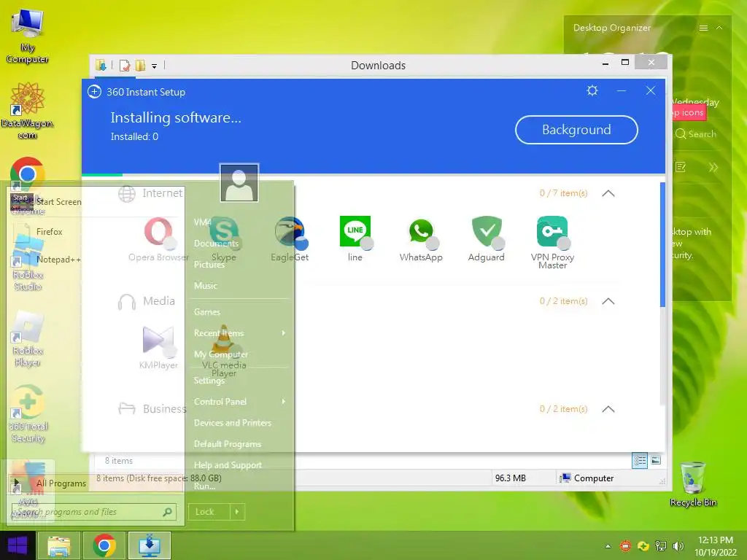Viewport: 747px width, 560px height.
Task: Click Search programs and files field
Action: click(x=94, y=512)
